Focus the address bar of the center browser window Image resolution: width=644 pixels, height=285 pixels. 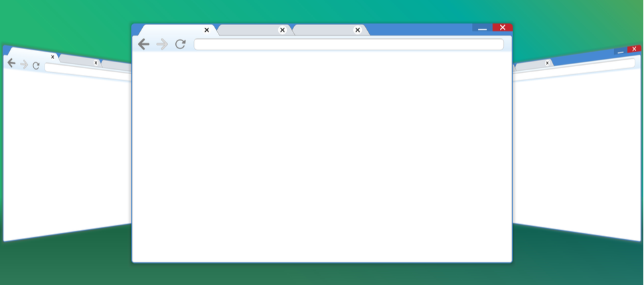click(349, 44)
